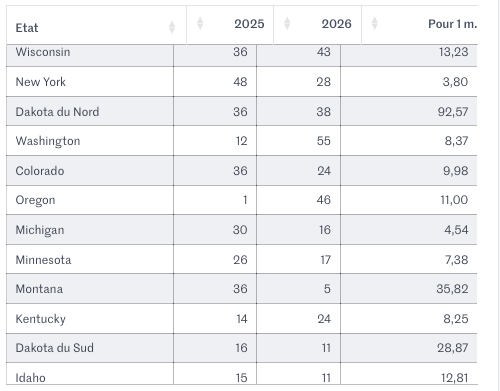500x391 pixels.
Task: Click the Idaho row
Action: [x=242, y=374]
